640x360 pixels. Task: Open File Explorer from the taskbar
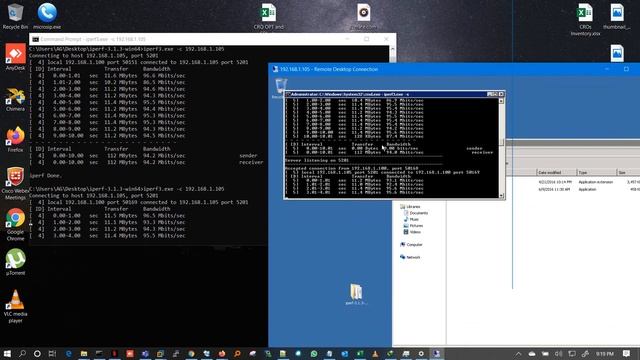(x=84, y=353)
